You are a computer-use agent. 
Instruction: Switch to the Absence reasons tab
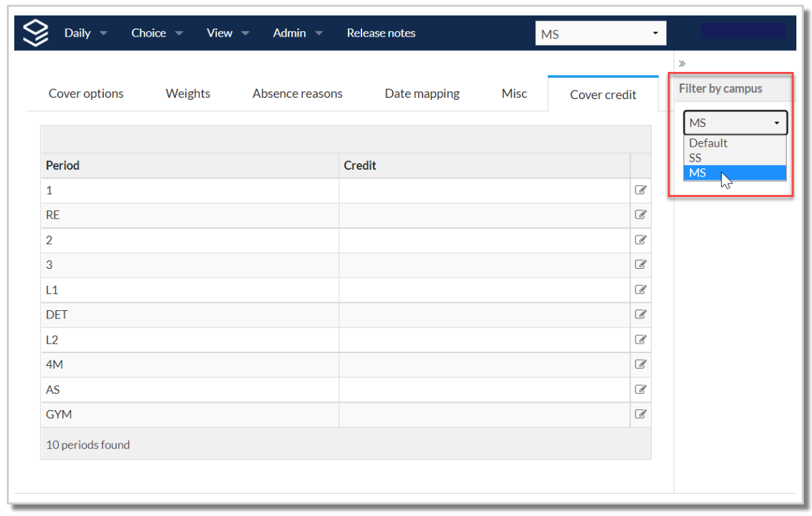[297, 94]
